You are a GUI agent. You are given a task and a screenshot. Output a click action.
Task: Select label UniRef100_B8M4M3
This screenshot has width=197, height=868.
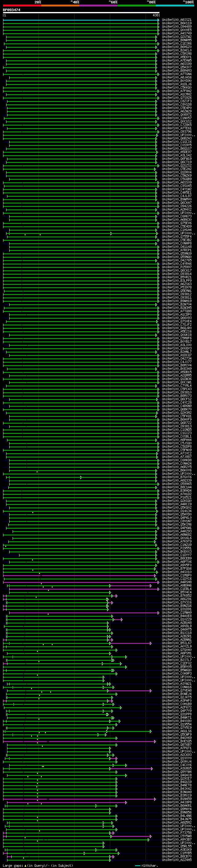coord(177,71)
